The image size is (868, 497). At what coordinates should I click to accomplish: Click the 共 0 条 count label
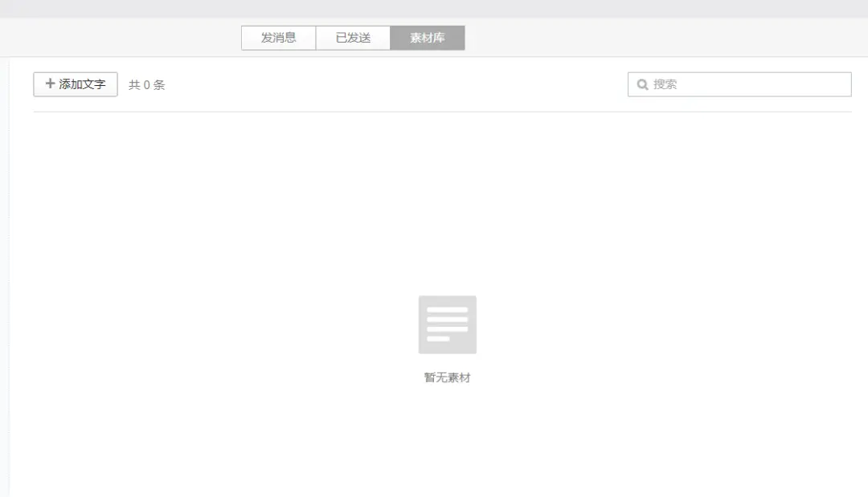(x=146, y=85)
